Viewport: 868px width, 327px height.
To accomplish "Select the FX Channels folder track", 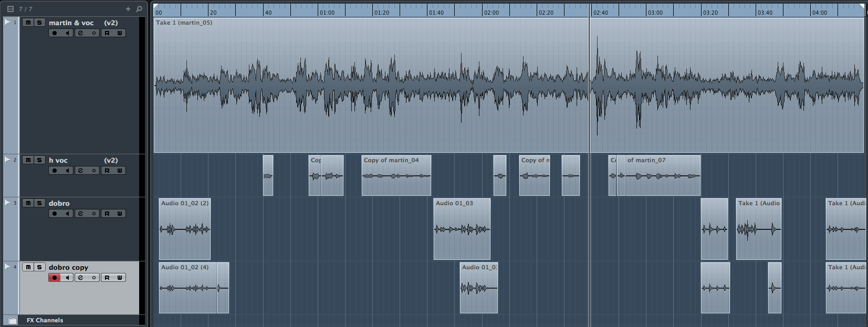I will point(45,320).
